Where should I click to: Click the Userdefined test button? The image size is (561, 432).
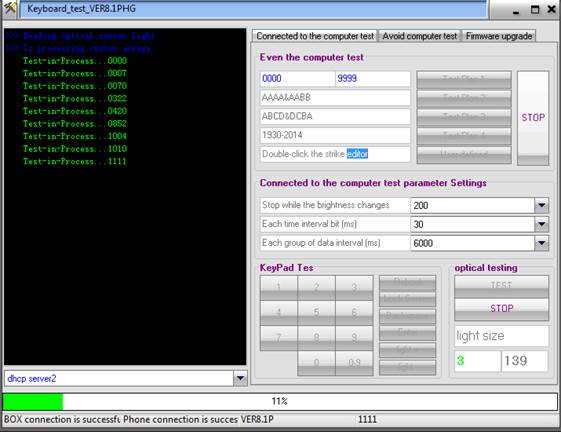pyautogui.click(x=464, y=155)
